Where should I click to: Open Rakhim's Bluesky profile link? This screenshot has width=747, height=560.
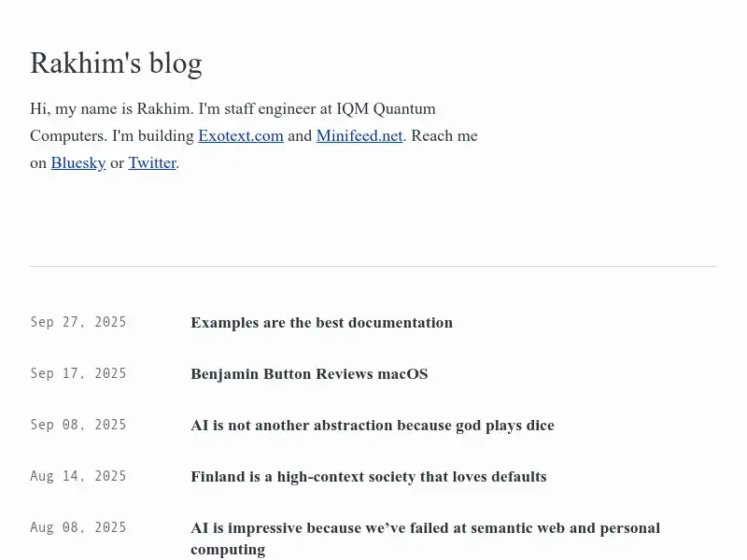pyautogui.click(x=78, y=162)
